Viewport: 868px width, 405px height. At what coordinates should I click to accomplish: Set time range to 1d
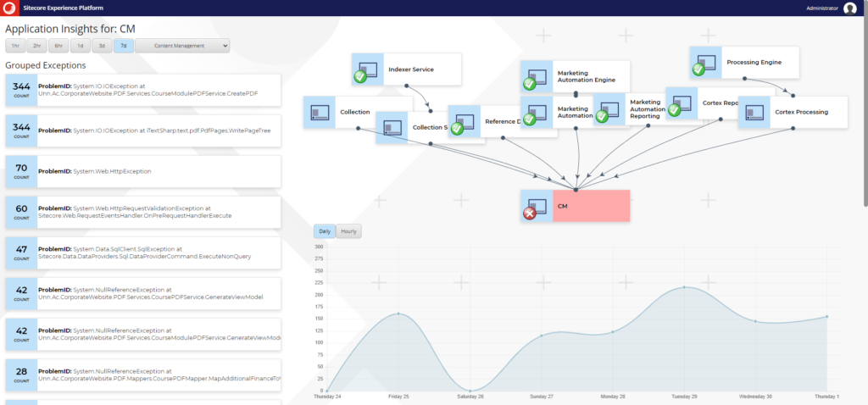click(81, 46)
